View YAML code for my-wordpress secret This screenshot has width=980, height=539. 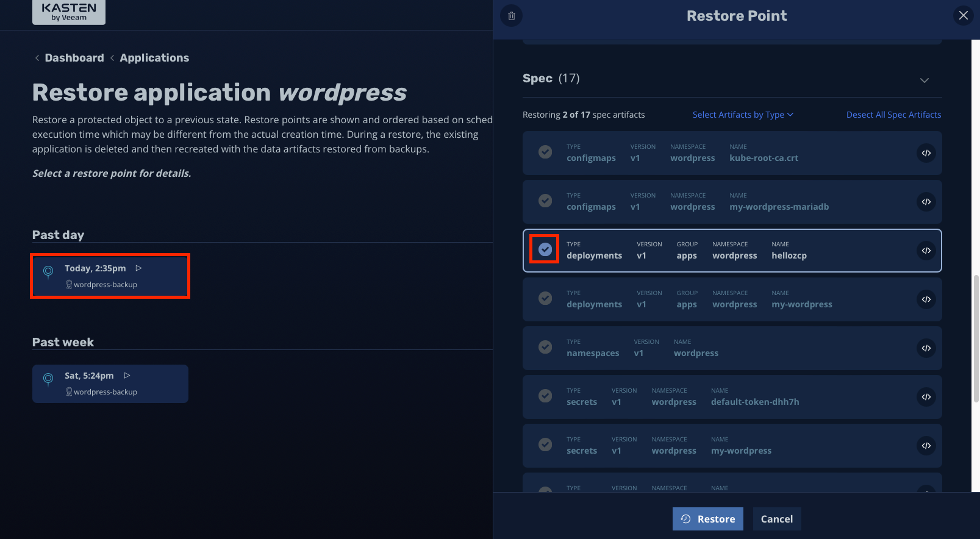tap(926, 446)
